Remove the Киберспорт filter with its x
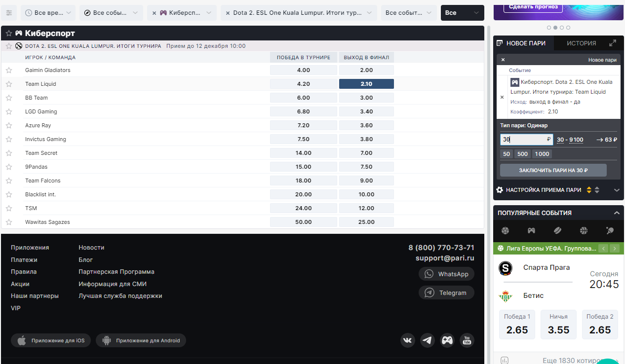Viewport: 625px width, 364px height. (x=154, y=13)
